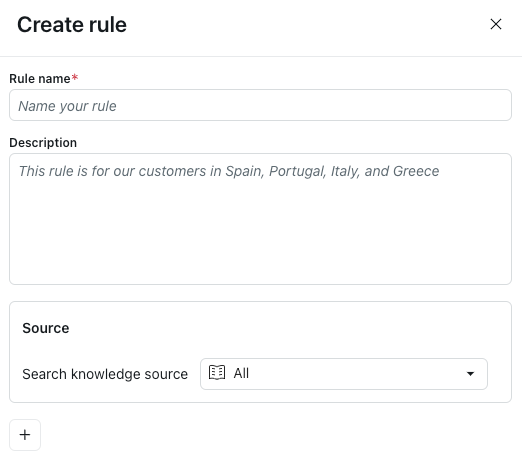
Task: Add a new condition with plus button
Action: tap(25, 435)
